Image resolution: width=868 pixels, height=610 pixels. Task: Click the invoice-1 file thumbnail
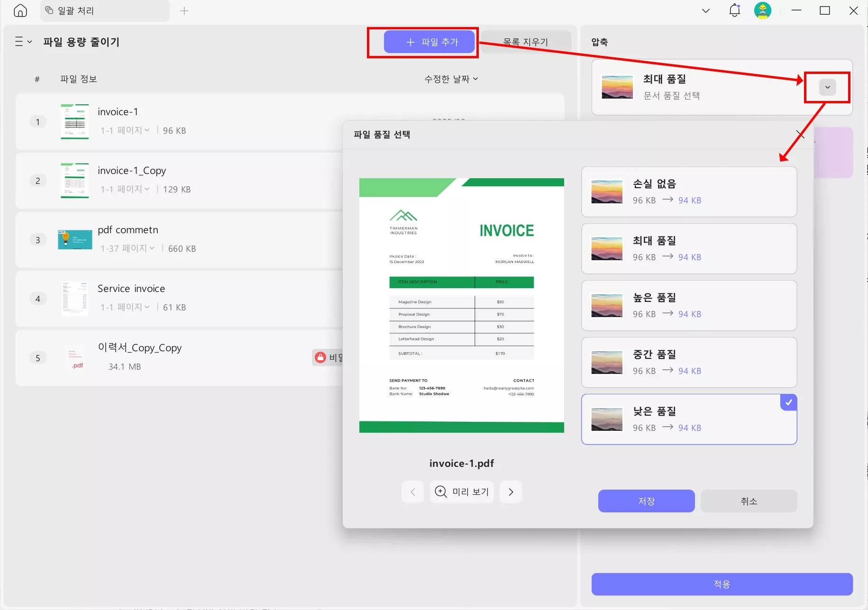point(74,121)
